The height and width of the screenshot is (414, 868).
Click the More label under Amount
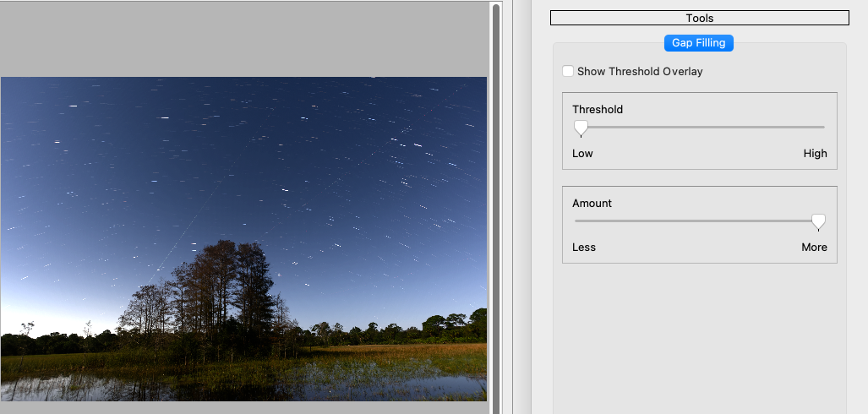pos(814,248)
